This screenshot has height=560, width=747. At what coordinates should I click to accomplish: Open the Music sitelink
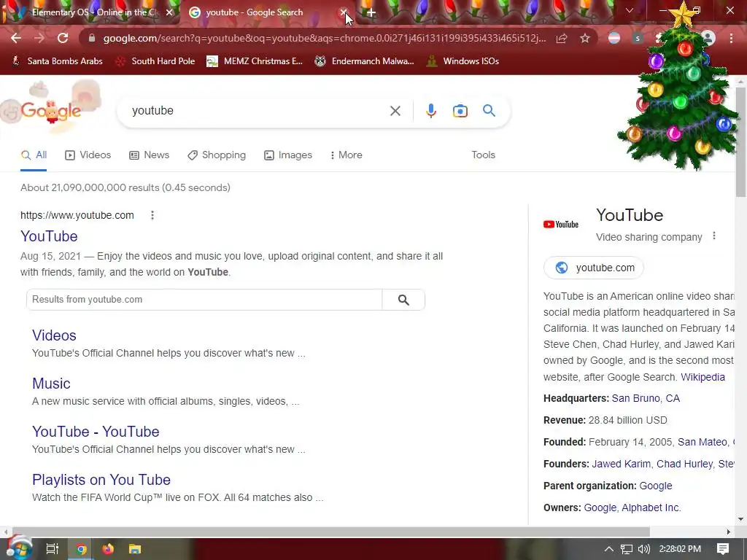click(52, 384)
